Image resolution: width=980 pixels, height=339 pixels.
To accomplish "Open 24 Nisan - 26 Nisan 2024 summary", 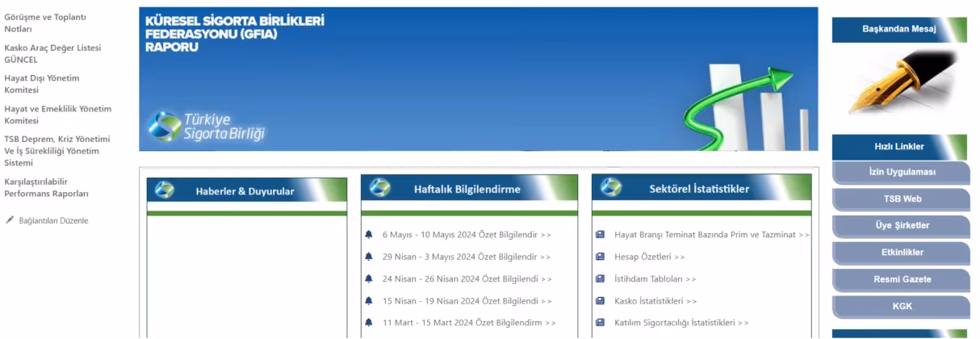I will coord(467,278).
